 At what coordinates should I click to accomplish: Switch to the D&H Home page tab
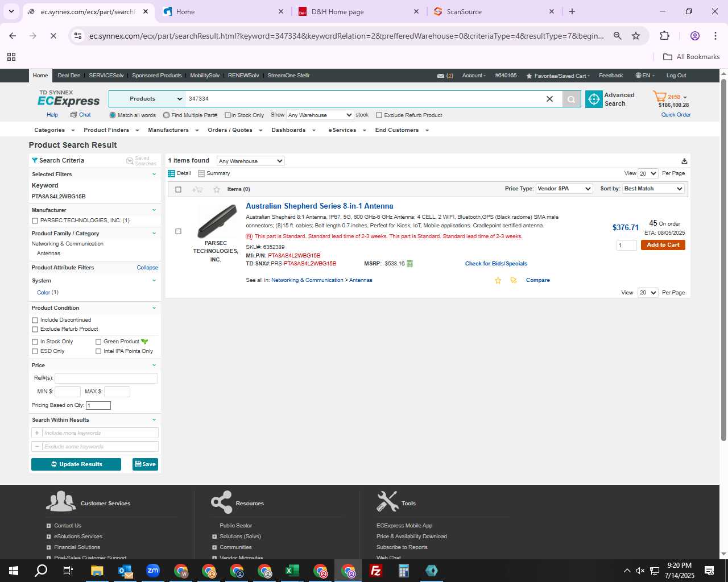pos(359,11)
